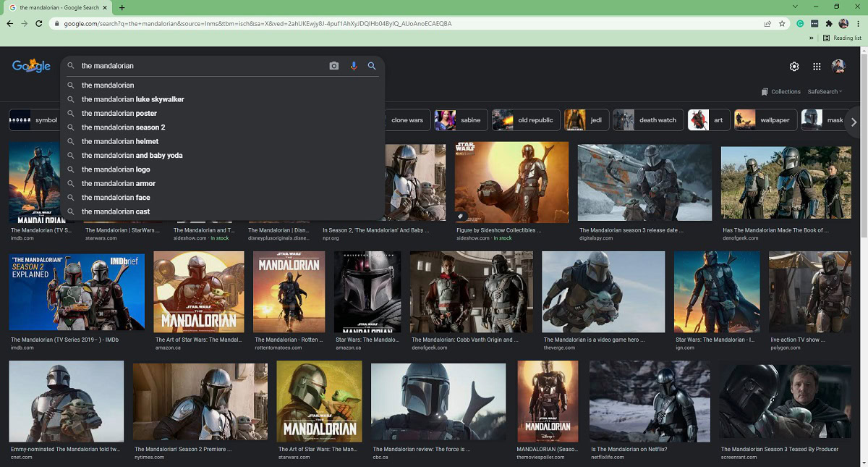Bookmark this page with the star icon
The height and width of the screenshot is (467, 868).
[x=782, y=23]
